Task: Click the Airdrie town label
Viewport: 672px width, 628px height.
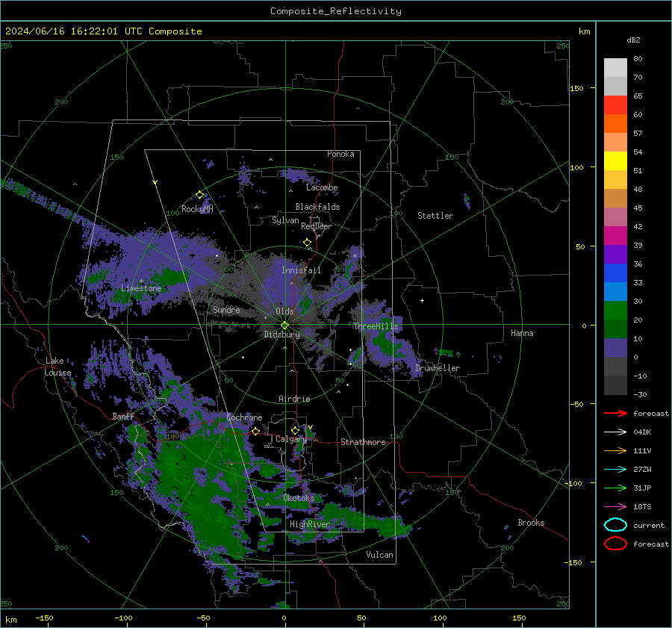Action: click(294, 399)
